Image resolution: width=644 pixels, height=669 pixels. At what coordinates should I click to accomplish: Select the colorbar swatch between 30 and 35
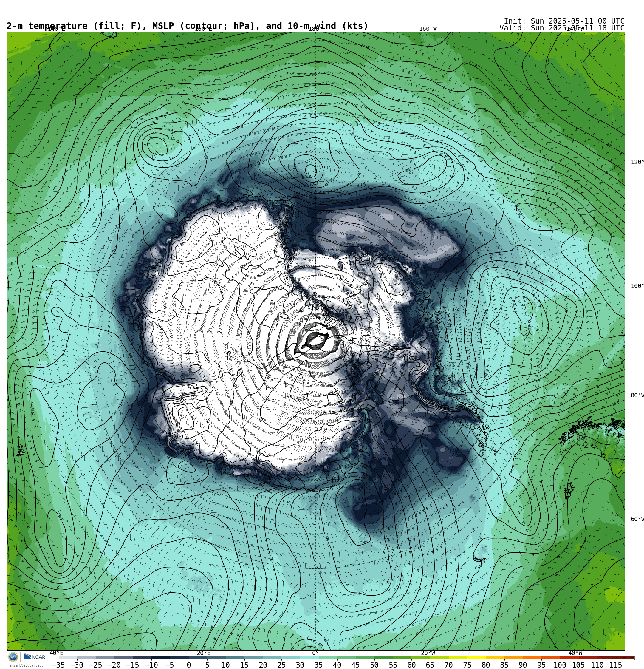pos(309,657)
